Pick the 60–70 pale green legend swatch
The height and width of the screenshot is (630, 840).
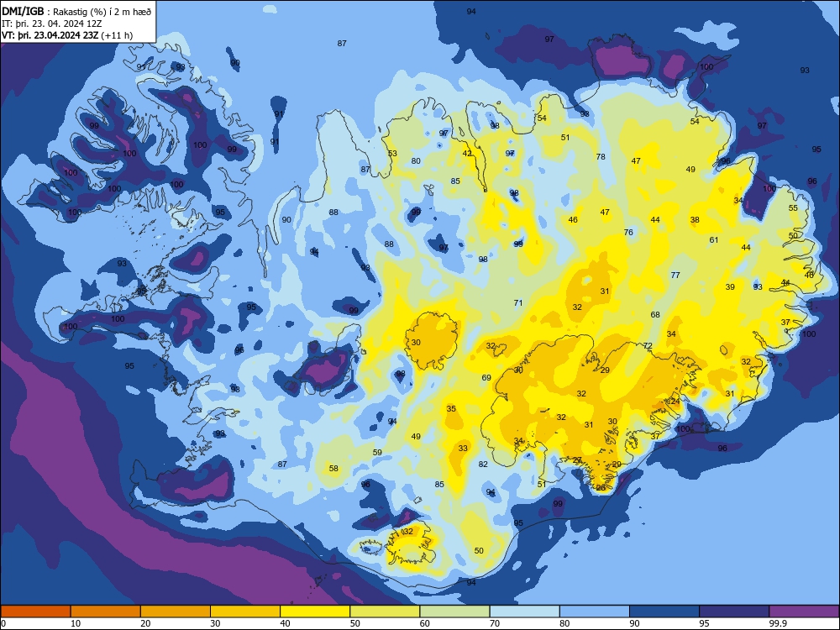454,612
